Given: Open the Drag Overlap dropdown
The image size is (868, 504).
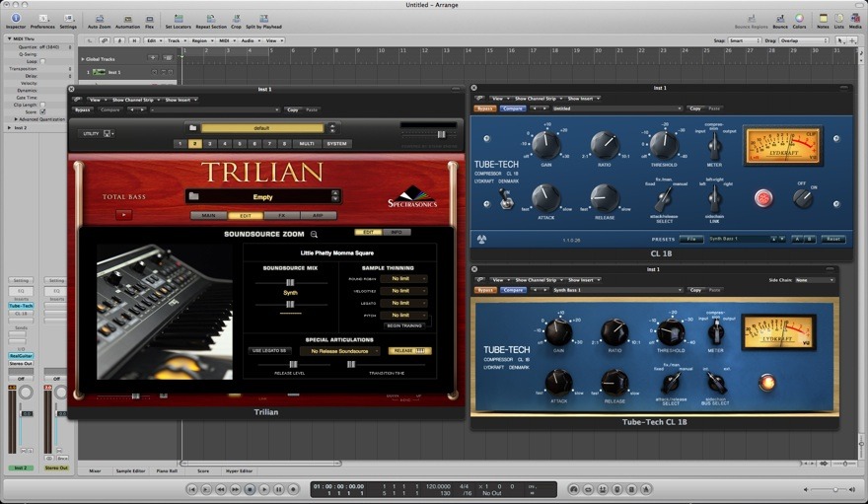Looking at the screenshot, I should click(x=804, y=40).
